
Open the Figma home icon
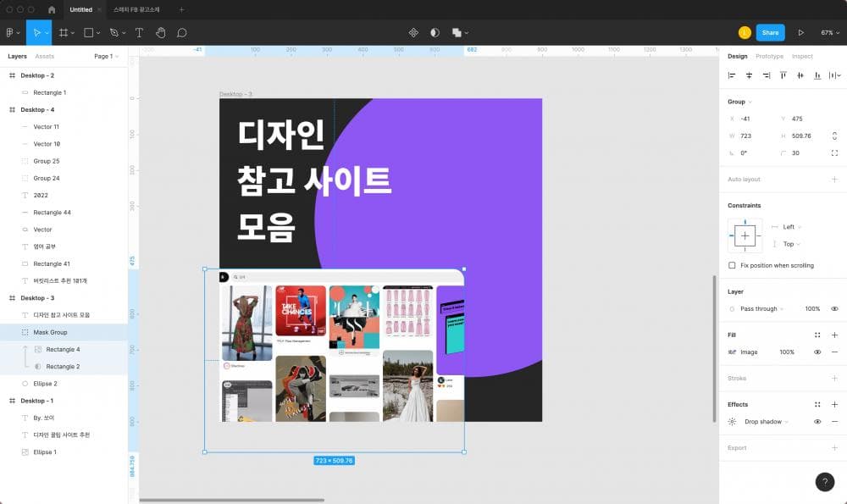click(x=52, y=9)
